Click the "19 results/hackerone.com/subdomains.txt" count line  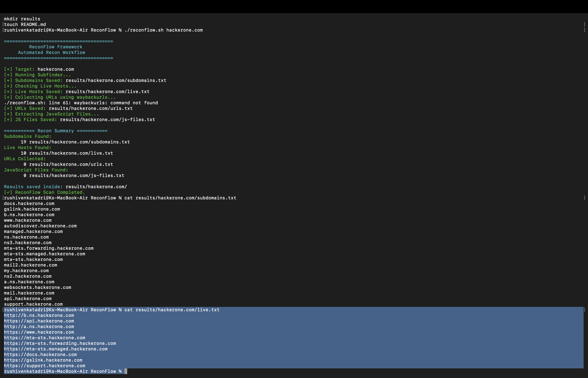[x=75, y=142]
